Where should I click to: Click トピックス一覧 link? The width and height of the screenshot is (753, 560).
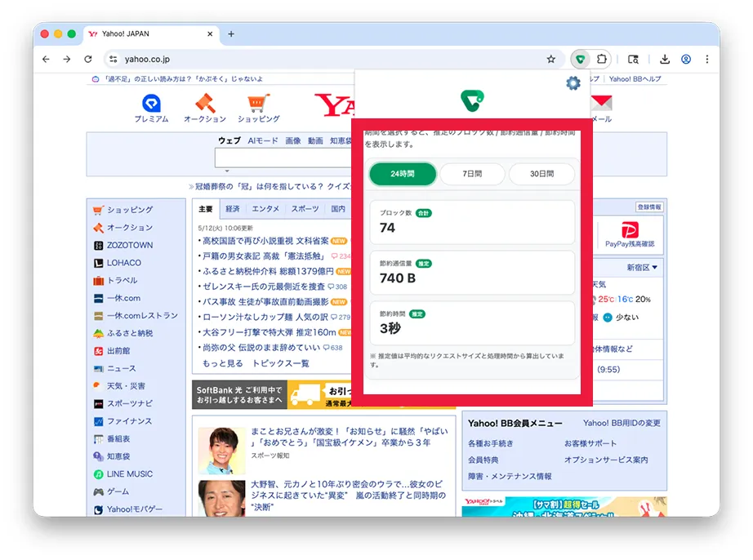point(281,364)
